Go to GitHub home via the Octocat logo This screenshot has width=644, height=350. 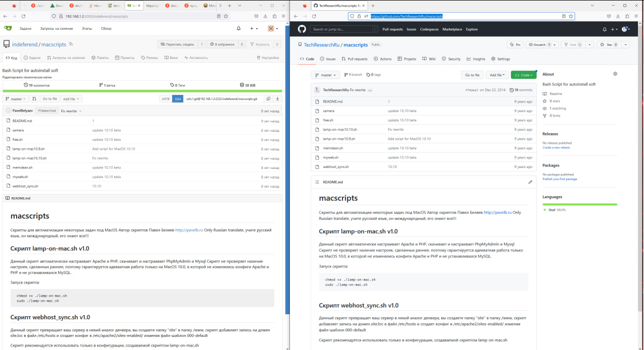302,29
